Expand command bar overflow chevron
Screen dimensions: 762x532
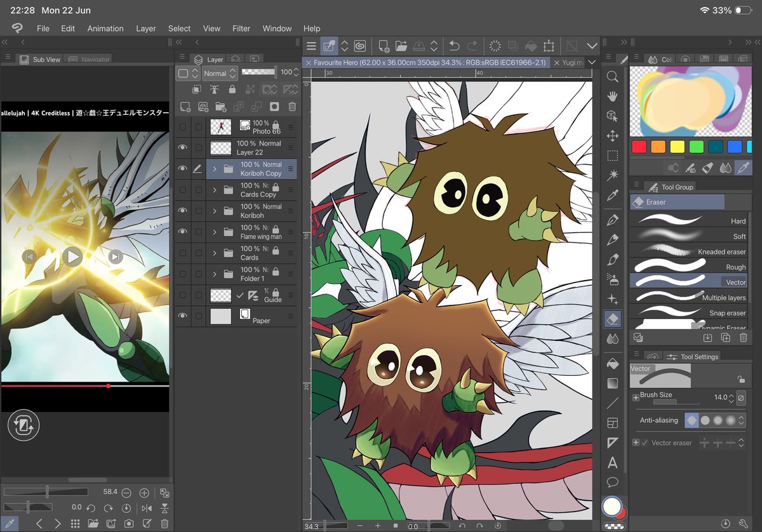[592, 46]
